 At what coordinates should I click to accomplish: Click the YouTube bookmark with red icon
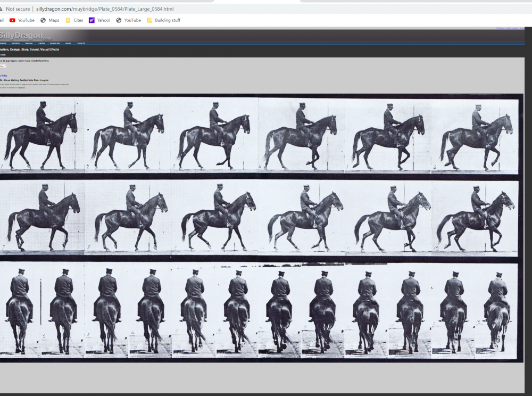tap(22, 20)
